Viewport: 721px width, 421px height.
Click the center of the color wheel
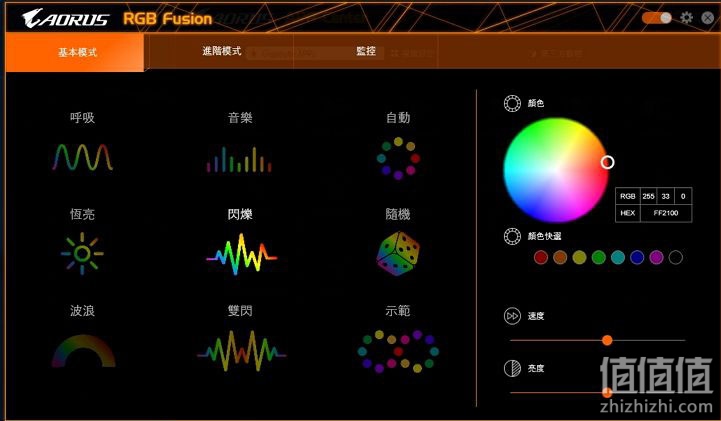(556, 170)
